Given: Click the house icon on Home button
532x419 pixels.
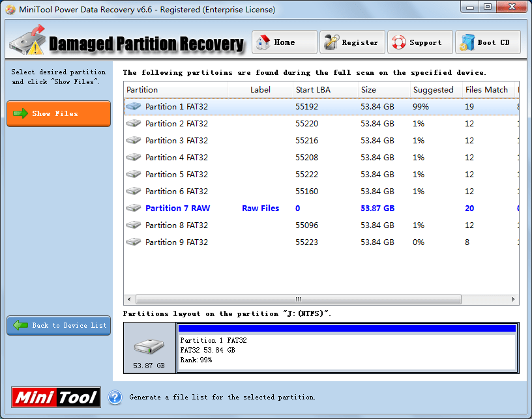Looking at the screenshot, I should (x=263, y=42).
